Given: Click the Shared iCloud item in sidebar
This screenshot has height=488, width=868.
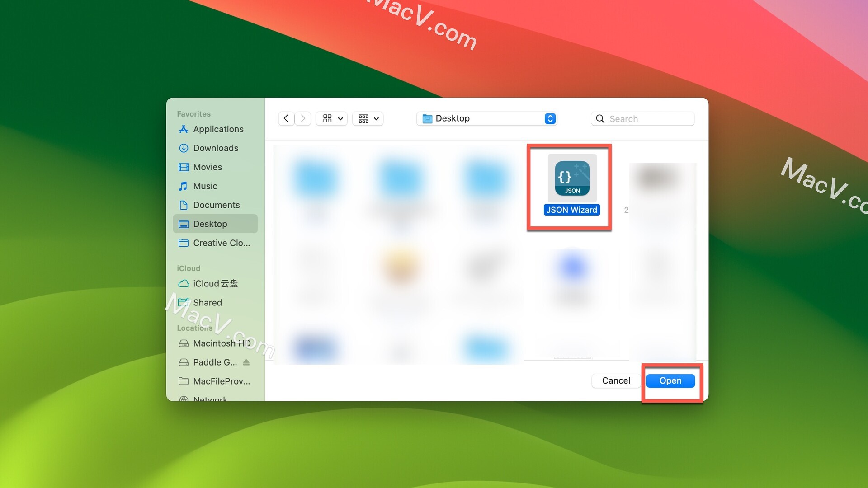Looking at the screenshot, I should pyautogui.click(x=208, y=302).
